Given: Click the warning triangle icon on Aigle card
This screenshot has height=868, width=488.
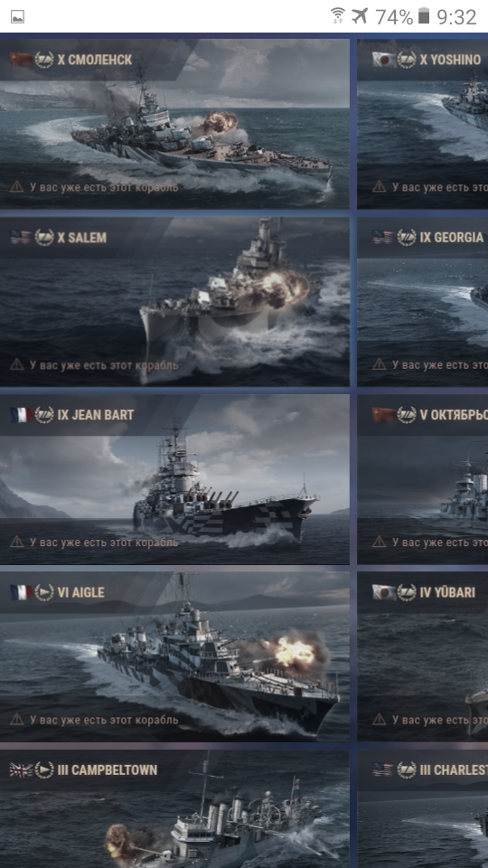Looking at the screenshot, I should click(x=16, y=720).
